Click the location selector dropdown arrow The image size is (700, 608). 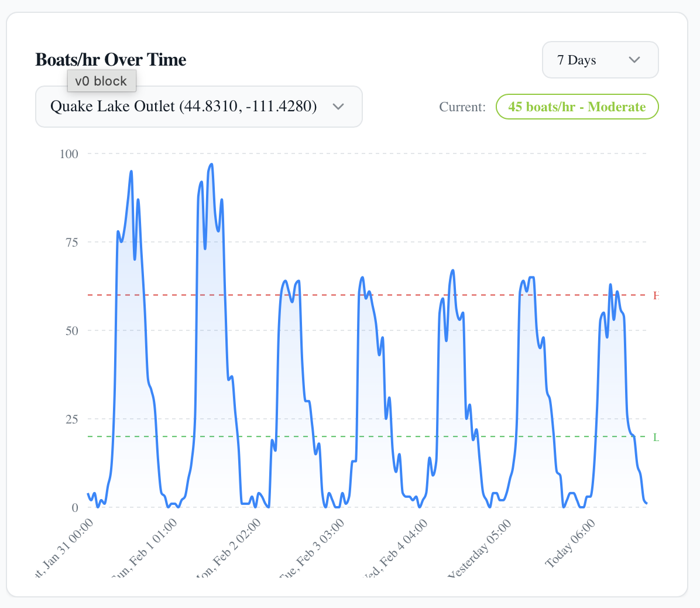tap(338, 107)
